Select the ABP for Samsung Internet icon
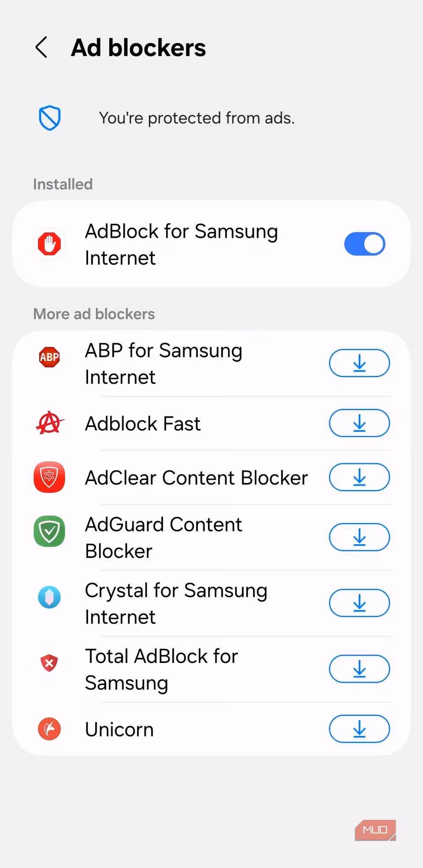 [49, 357]
